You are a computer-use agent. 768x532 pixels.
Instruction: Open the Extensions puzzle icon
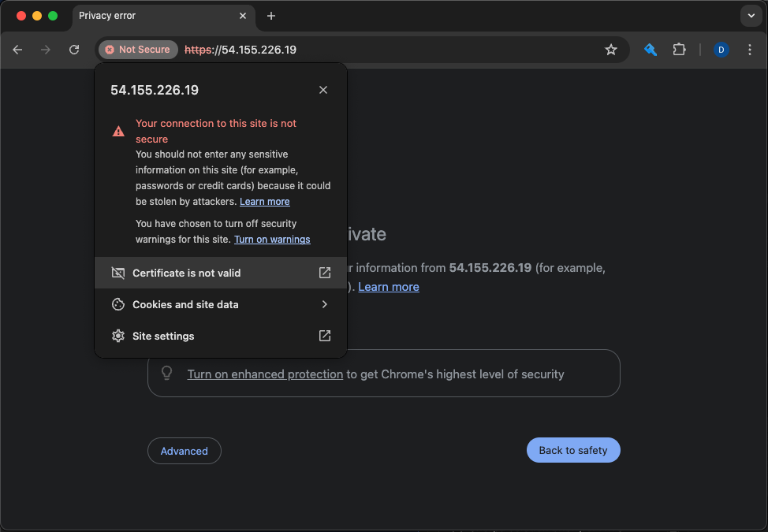(679, 50)
